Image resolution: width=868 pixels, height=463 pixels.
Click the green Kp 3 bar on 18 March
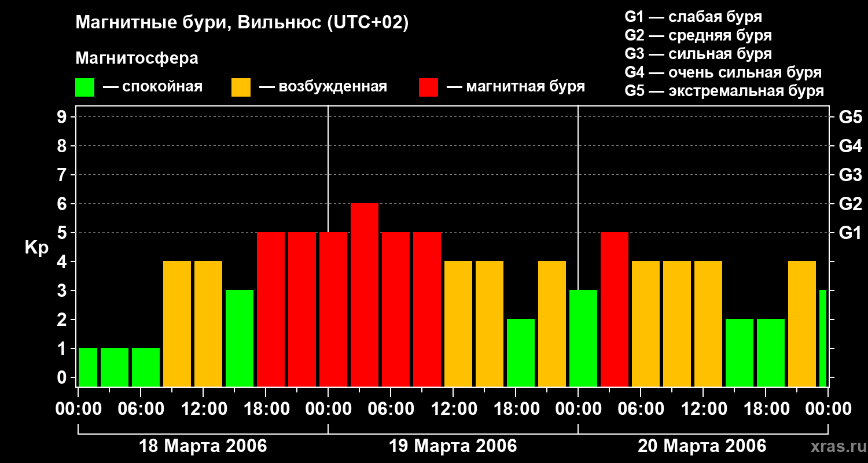[x=240, y=339]
